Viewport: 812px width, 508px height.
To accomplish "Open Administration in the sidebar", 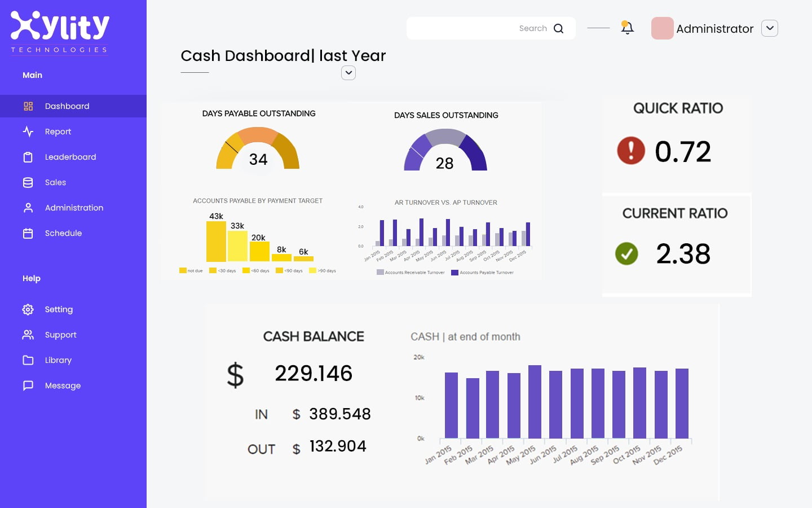I will point(73,208).
